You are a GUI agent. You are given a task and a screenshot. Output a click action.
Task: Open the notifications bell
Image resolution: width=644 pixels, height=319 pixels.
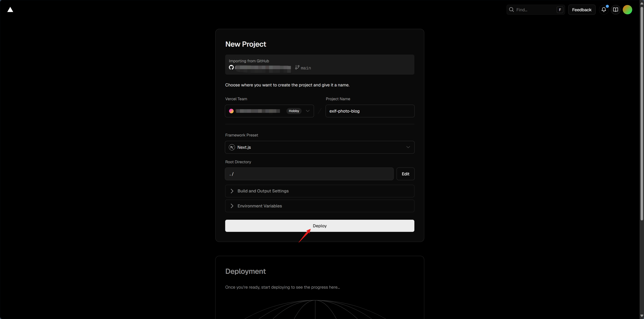pyautogui.click(x=603, y=10)
